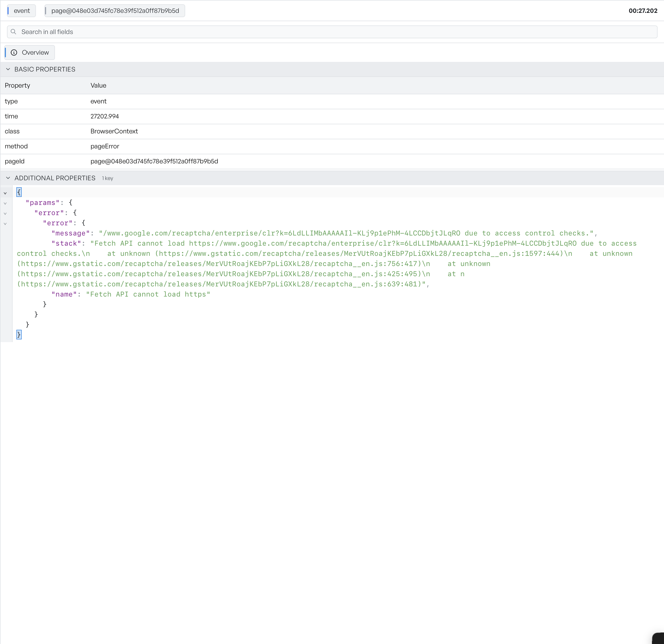Select the time property name cell
This screenshot has height=644, width=664.
pyautogui.click(x=11, y=116)
